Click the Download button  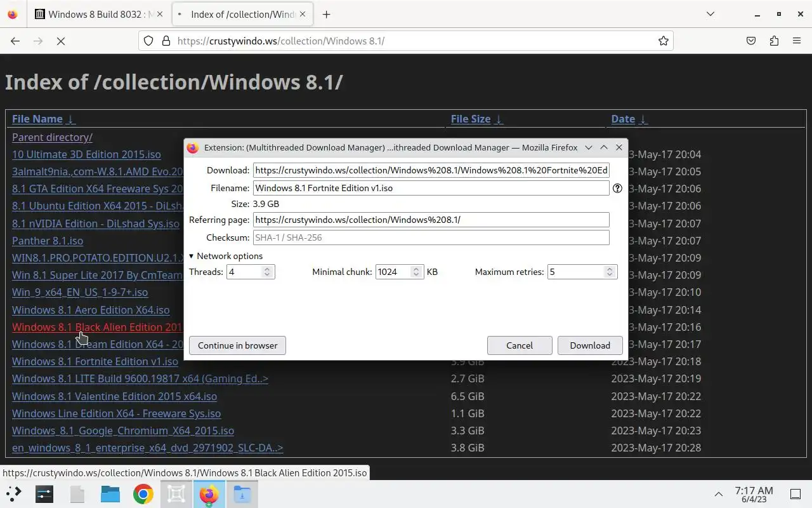pyautogui.click(x=590, y=345)
